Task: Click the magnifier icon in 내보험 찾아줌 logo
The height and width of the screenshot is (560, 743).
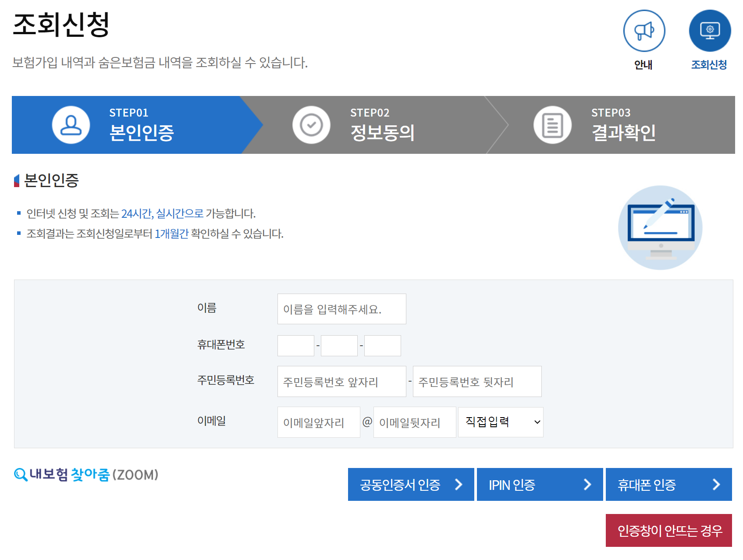Action: [x=21, y=474]
